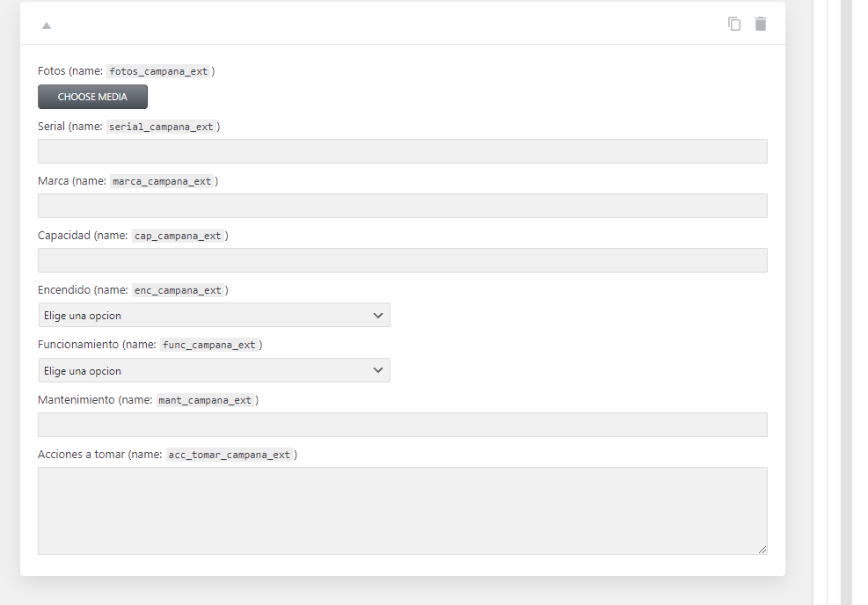This screenshot has width=868, height=605.
Task: Click the textarea resize grip
Action: pyautogui.click(x=762, y=549)
